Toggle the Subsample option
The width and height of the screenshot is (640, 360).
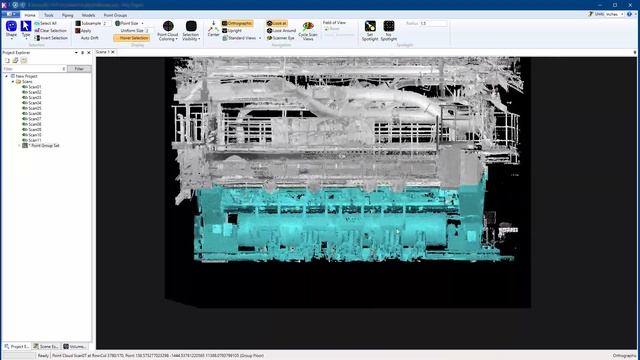tap(88, 23)
